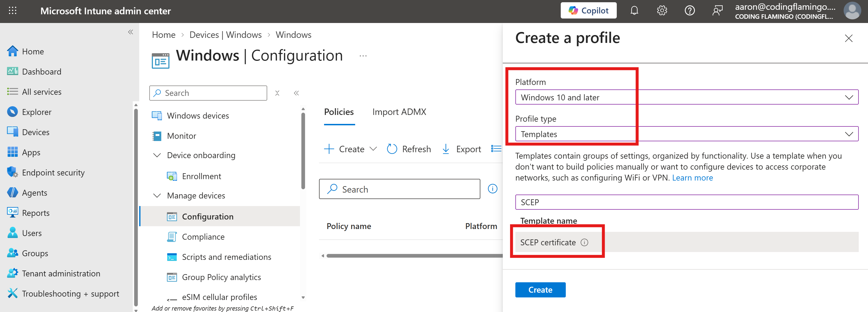Open Enrollment menu item
This screenshot has height=312, width=868.
pos(201,176)
